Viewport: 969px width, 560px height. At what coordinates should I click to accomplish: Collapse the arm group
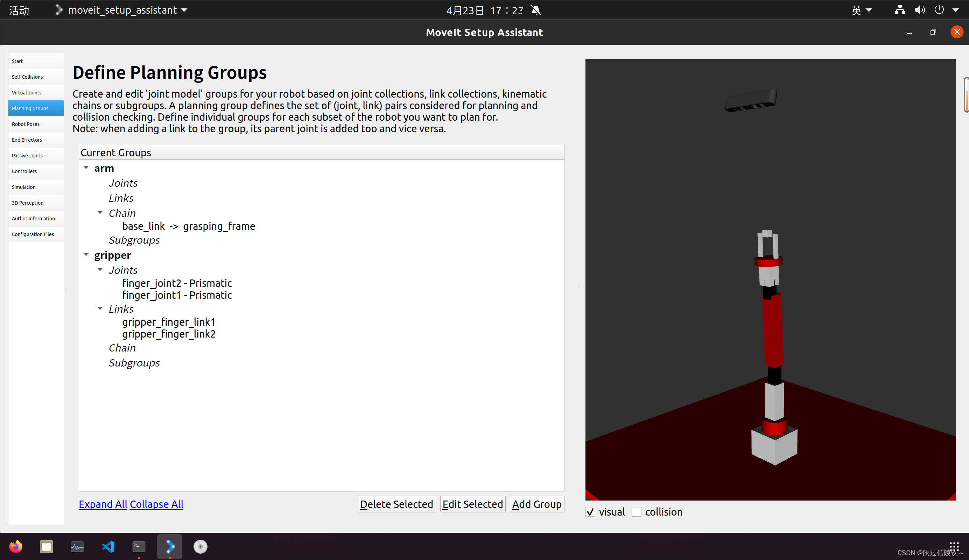click(86, 168)
